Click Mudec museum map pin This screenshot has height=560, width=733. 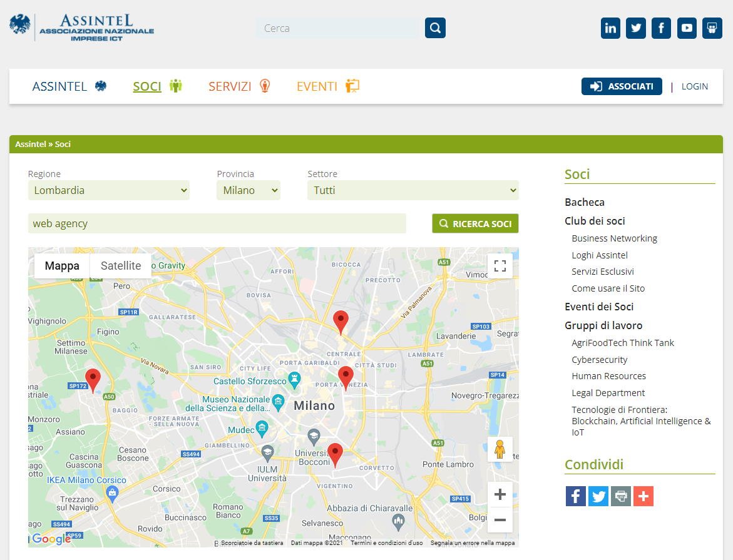[x=262, y=428]
